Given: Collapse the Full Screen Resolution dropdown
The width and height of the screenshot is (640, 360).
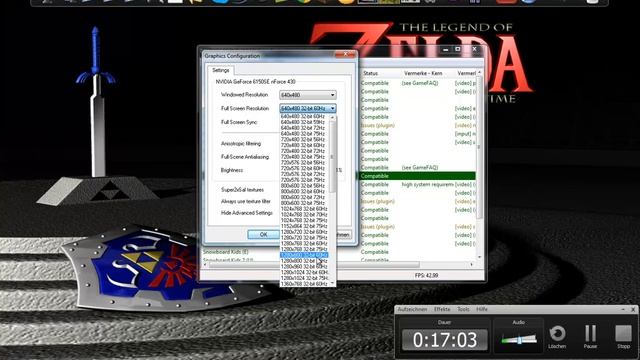Looking at the screenshot, I should pos(333,108).
